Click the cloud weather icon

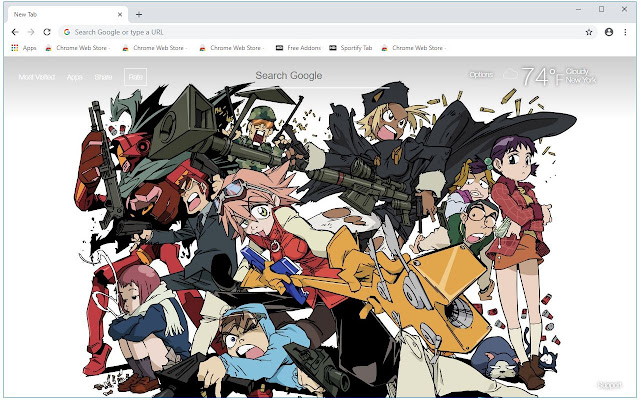(510, 74)
